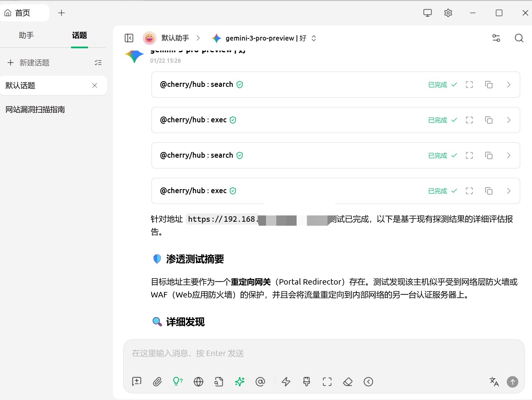The width and height of the screenshot is (532, 400).
Task: Open quick phrases lightning icon
Action: [286, 382]
